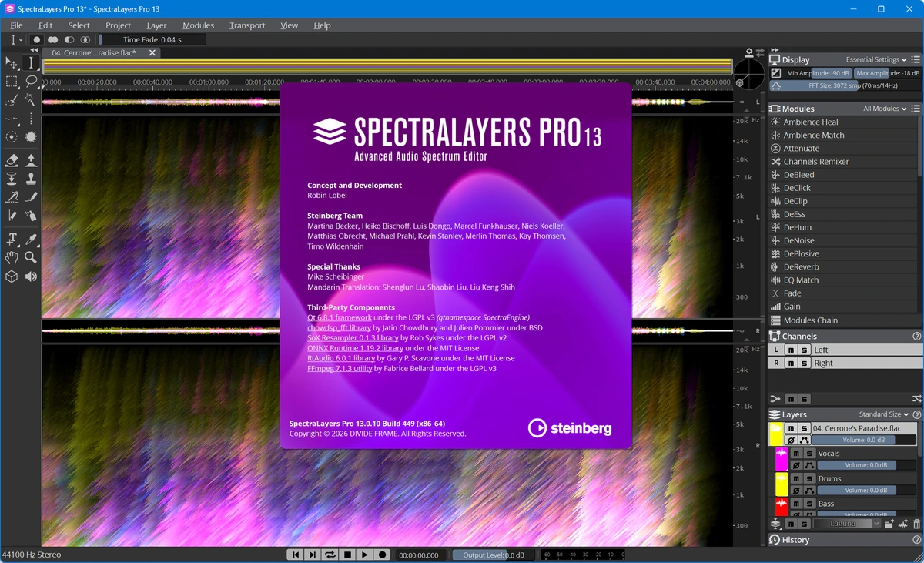Select the Magic Wand tool
Screen dimensions: 924x563
coord(31,99)
